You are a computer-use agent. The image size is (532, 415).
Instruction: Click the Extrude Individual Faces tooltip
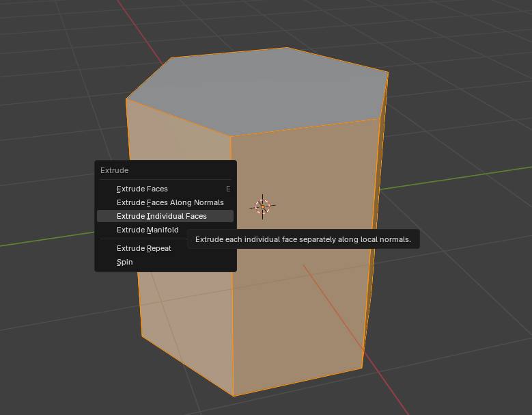point(303,239)
